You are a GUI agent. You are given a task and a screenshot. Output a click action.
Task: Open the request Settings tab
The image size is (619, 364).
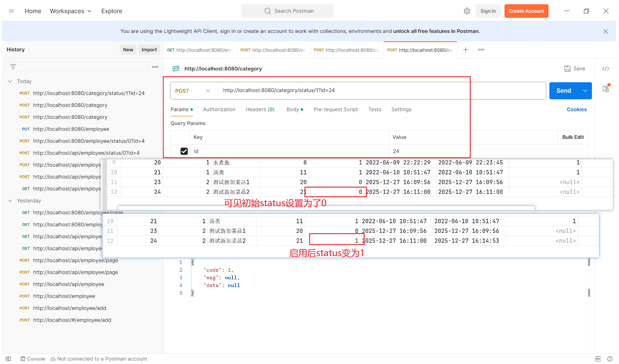401,109
